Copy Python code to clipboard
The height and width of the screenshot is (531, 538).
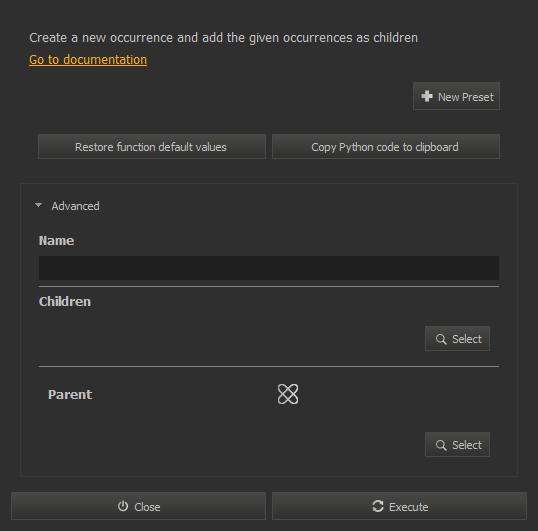tap(386, 147)
